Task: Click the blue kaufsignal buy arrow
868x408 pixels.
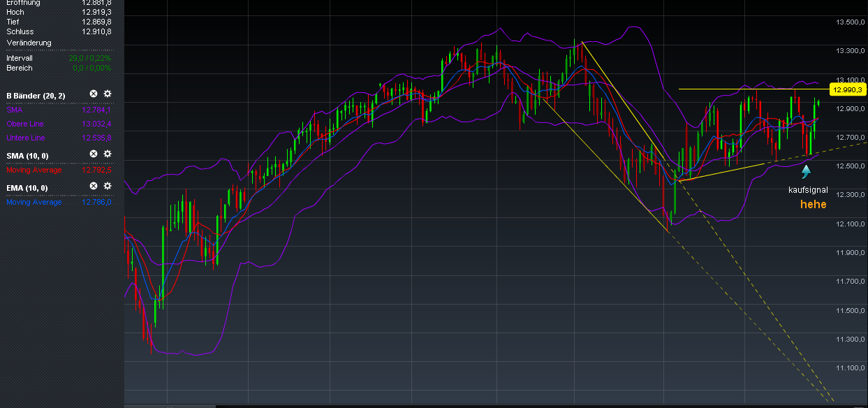Action: click(x=807, y=171)
